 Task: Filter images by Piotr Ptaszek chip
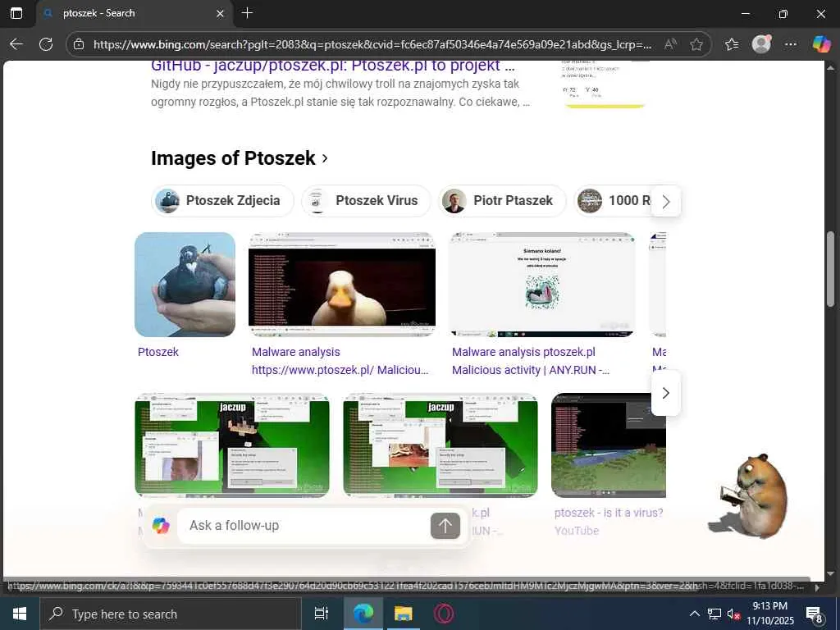(x=502, y=200)
